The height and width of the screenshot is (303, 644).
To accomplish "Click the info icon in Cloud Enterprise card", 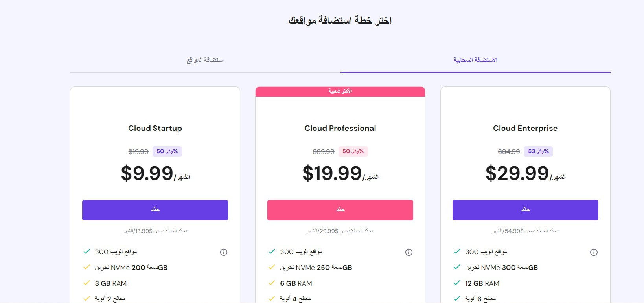I will click(x=594, y=252).
